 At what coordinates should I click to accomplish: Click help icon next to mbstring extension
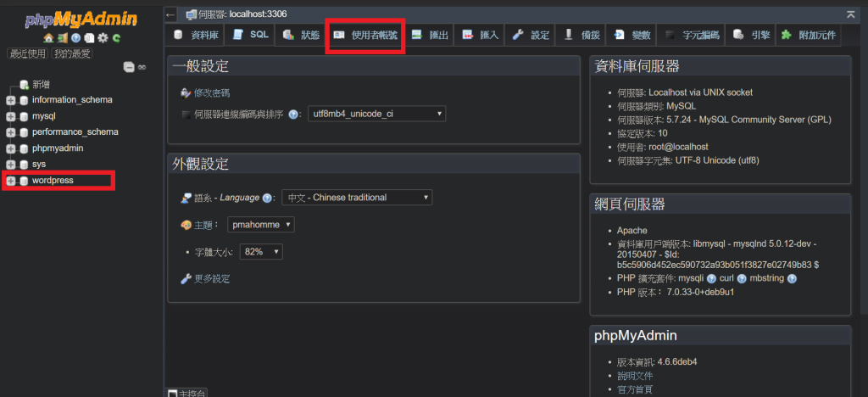[x=793, y=278]
